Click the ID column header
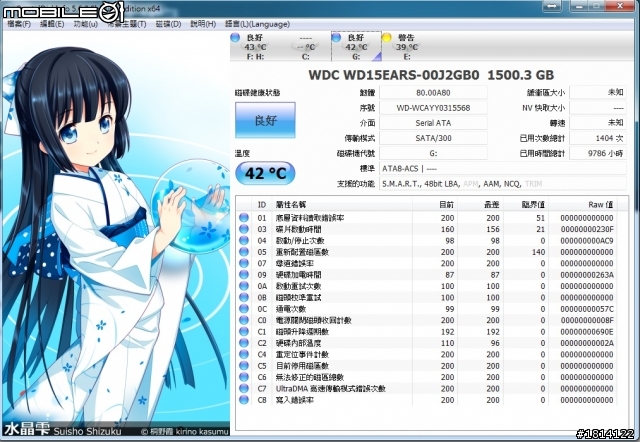The image size is (640, 442). click(262, 204)
